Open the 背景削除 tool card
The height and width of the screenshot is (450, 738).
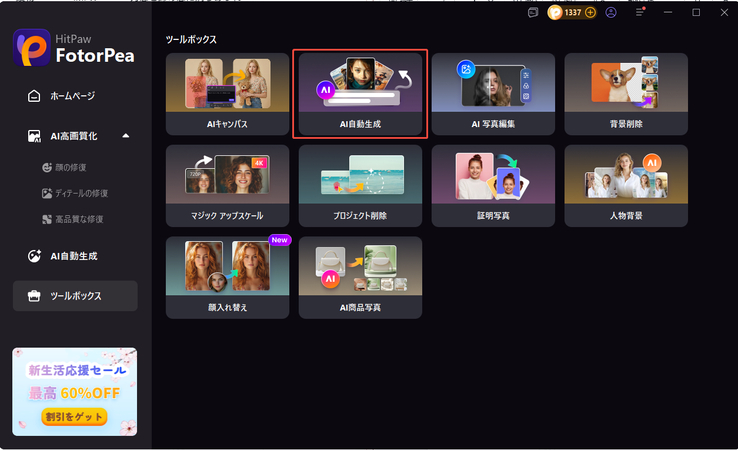pos(626,94)
